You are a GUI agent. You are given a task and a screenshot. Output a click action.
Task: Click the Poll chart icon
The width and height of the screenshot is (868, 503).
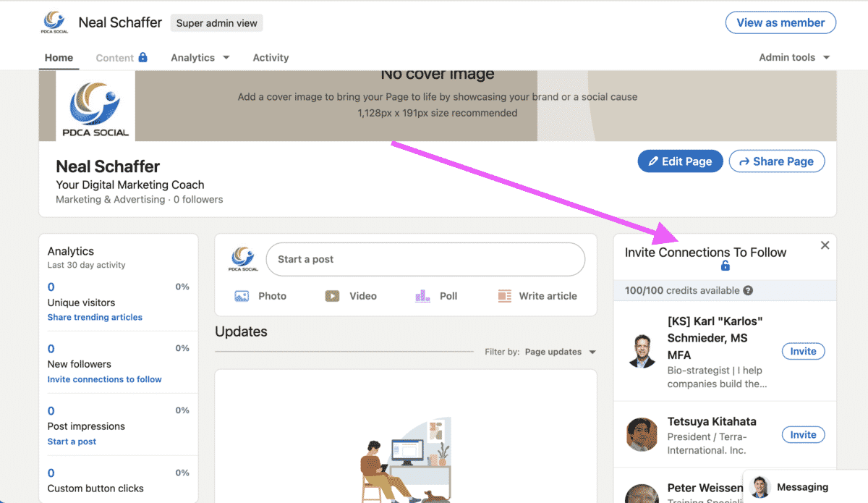coord(422,296)
